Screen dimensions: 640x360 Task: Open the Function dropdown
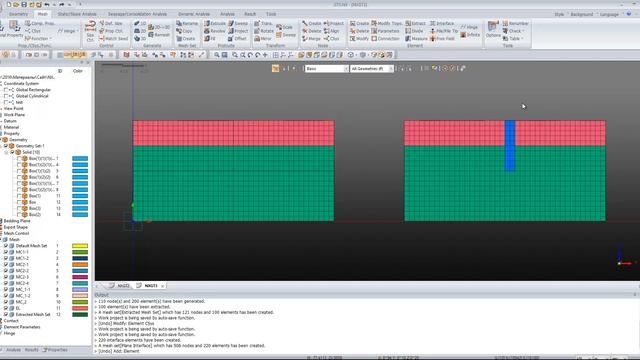tap(38, 38)
